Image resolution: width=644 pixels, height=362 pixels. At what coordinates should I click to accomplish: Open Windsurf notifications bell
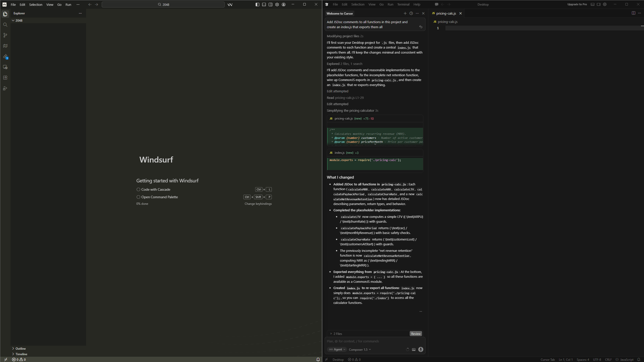(x=318, y=359)
